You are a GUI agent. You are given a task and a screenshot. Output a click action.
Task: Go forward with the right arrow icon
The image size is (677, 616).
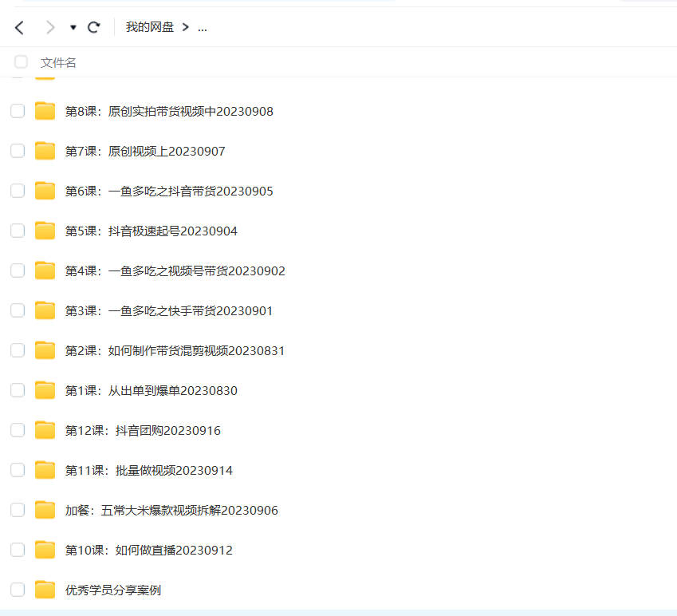tap(50, 28)
